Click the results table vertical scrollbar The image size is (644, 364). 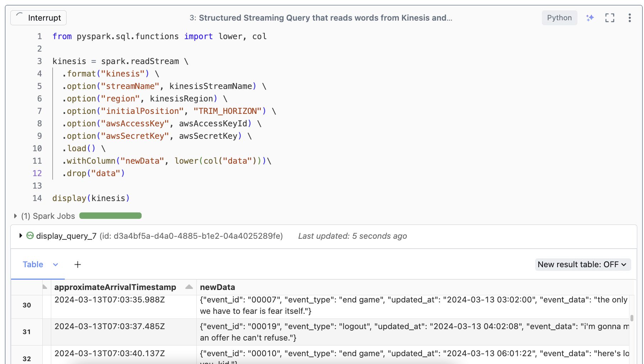tap(632, 318)
